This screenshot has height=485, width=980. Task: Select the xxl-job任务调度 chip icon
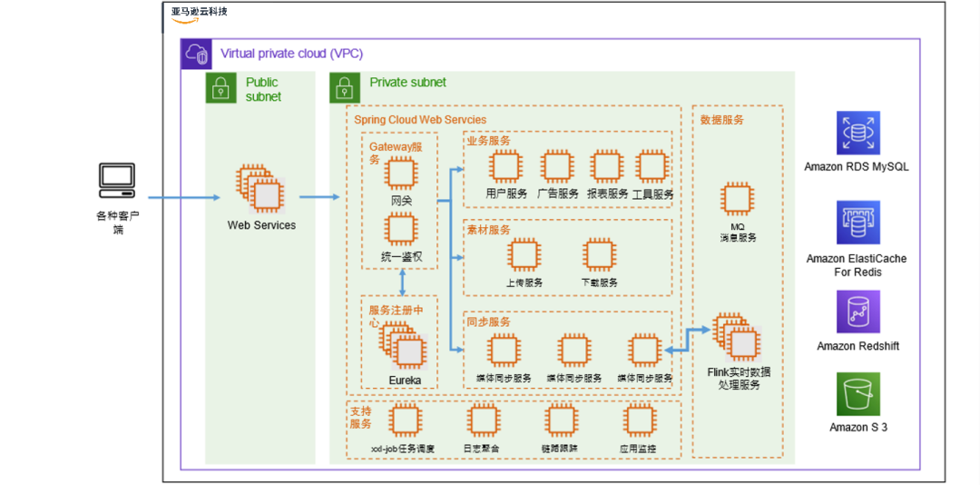[x=405, y=421]
